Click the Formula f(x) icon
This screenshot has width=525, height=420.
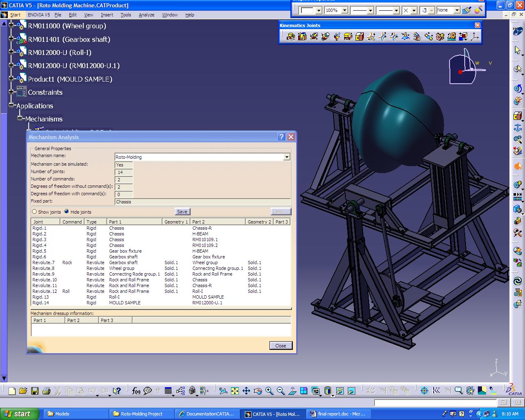point(136,391)
